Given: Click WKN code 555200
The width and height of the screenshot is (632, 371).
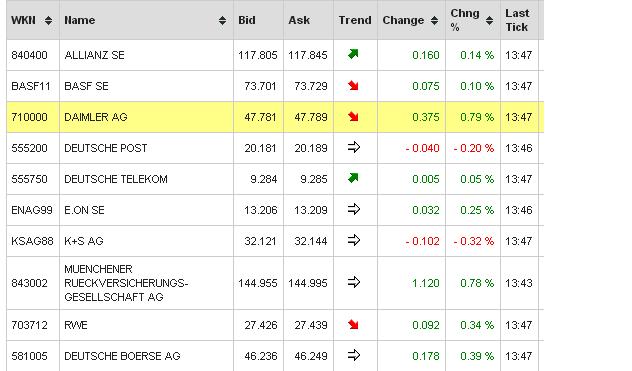Looking at the screenshot, I should (29, 148).
